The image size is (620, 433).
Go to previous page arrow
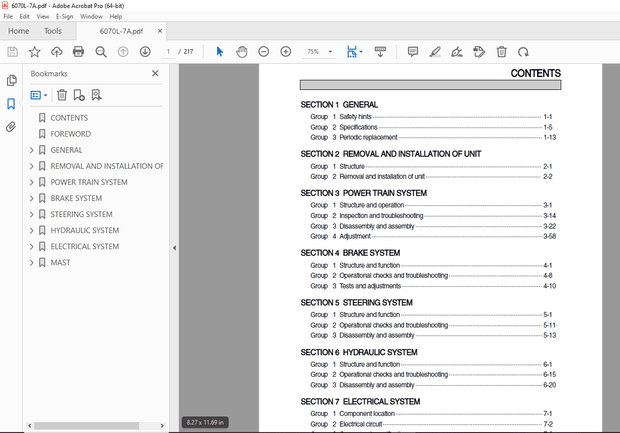(123, 52)
